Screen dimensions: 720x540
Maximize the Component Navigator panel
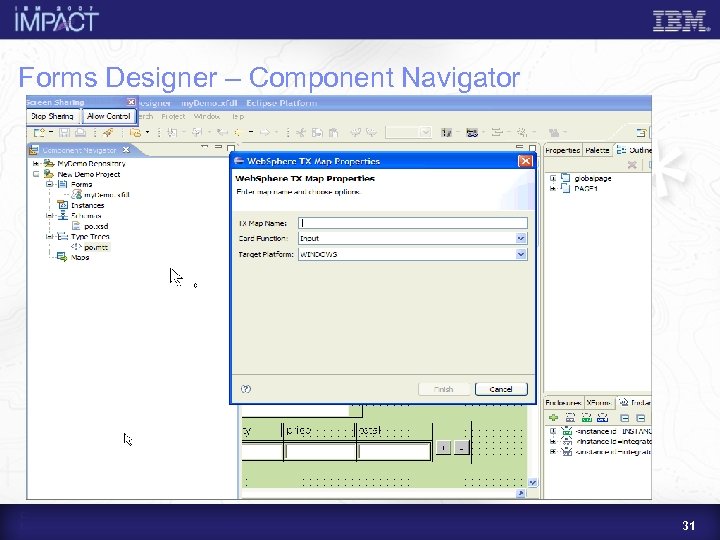tap(231, 147)
